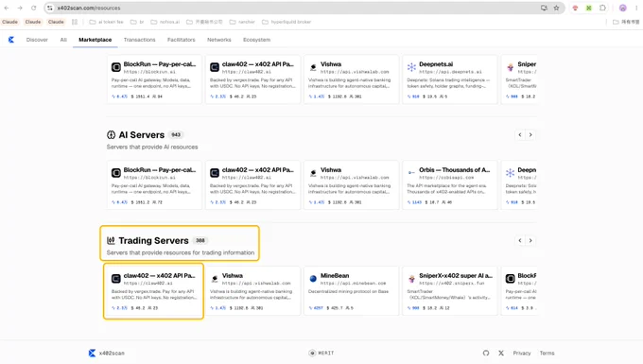Go to the Facilitators tab

[x=182, y=40]
